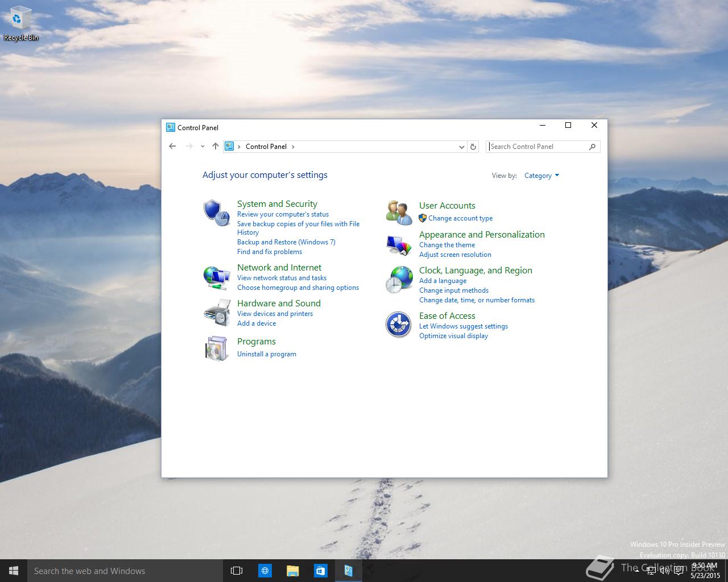
Task: Refresh the Control Panel view
Action: tap(473, 147)
